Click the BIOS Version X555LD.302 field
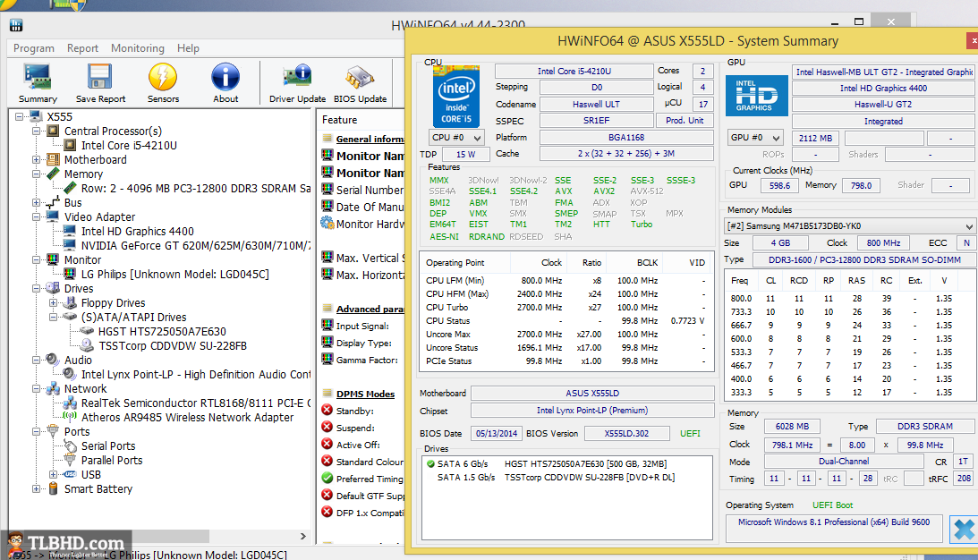Screen dimensions: 978x560 coord(626,433)
